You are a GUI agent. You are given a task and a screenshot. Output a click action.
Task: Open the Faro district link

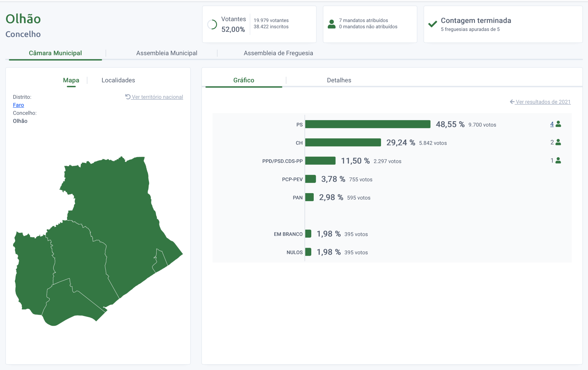[18, 105]
